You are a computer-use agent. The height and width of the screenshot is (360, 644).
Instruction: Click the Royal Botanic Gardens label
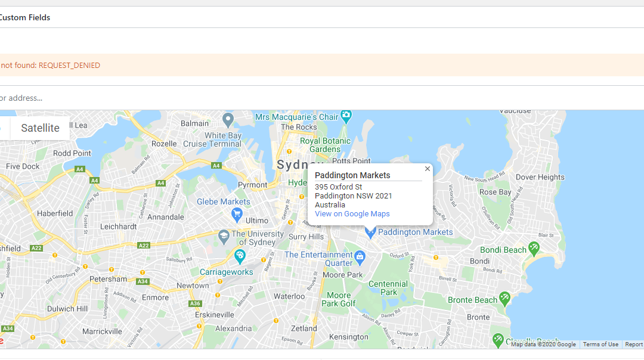click(x=325, y=145)
